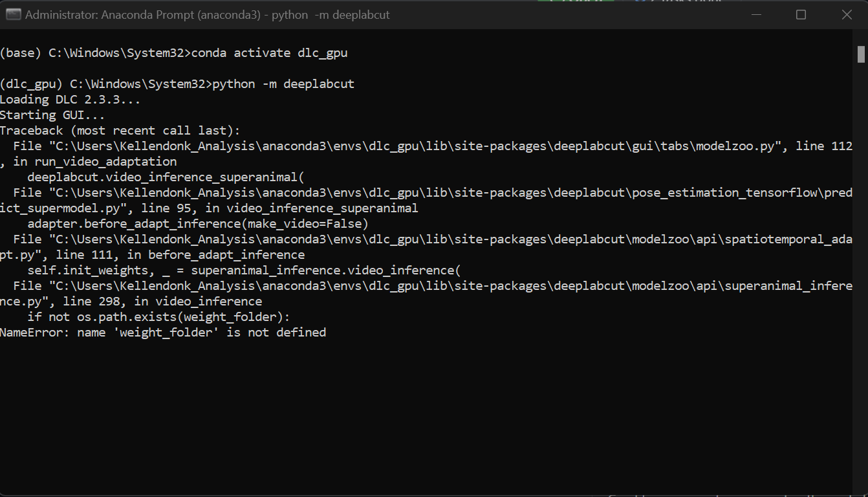Viewport: 868px width, 497px height.
Task: Click the maximize button in the title bar
Action: tap(801, 14)
